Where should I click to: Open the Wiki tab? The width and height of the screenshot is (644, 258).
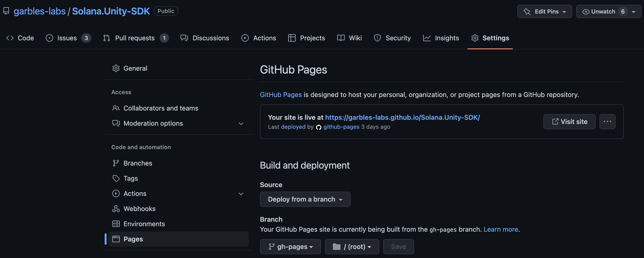349,38
